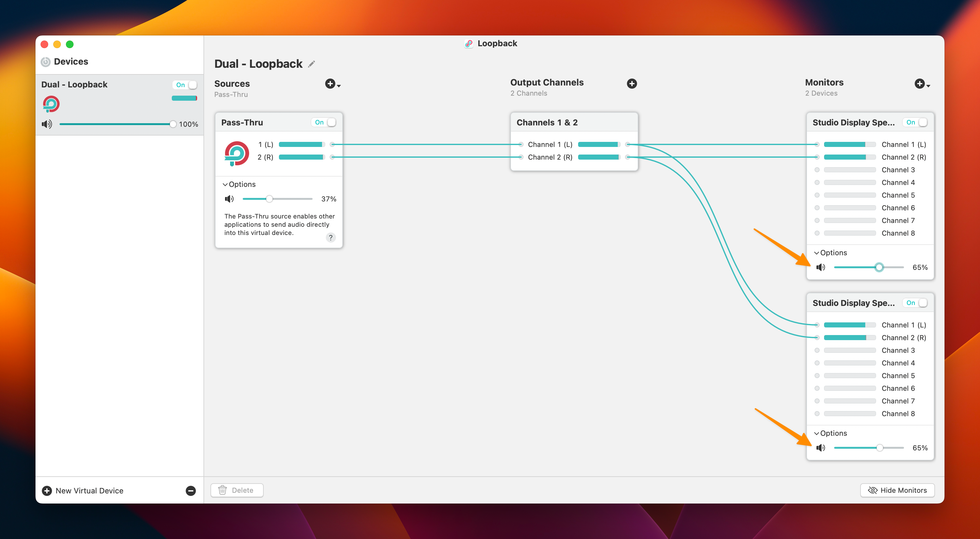Click first monitor Channel 2 (R) label
Image resolution: width=980 pixels, height=539 pixels.
point(904,157)
